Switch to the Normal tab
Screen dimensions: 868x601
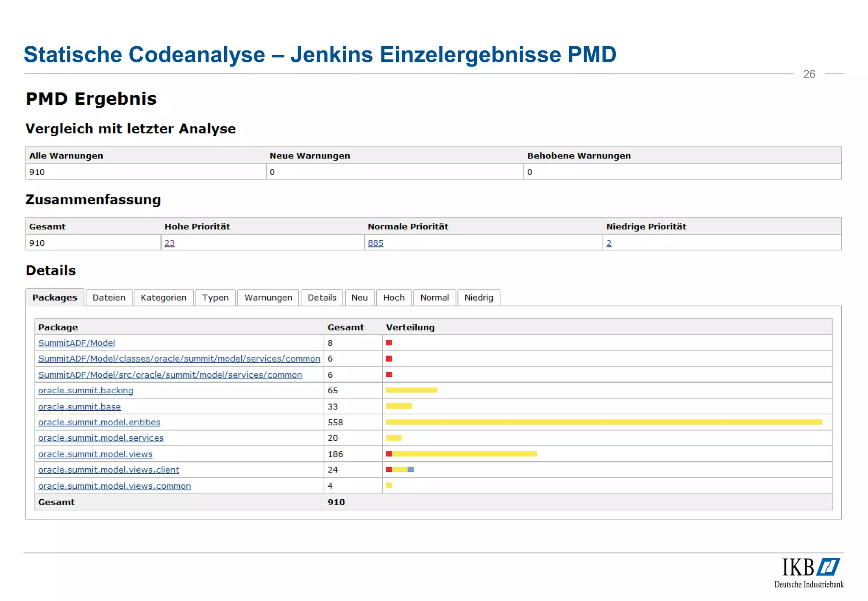click(x=434, y=298)
